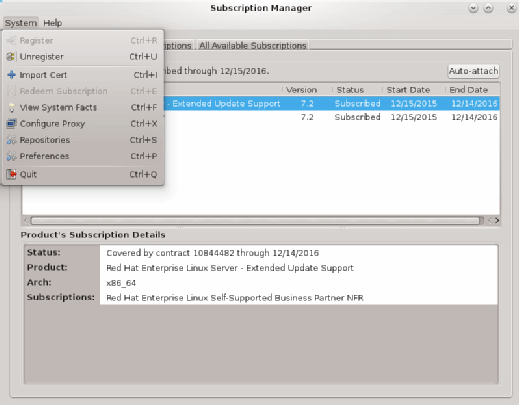Click the Preferences menu icon

[11, 156]
